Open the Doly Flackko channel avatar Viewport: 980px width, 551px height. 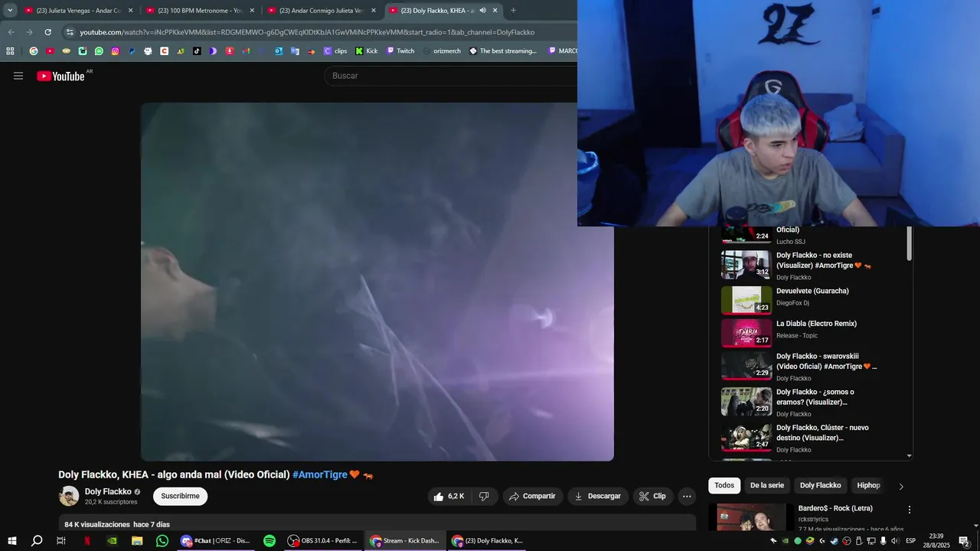pyautogui.click(x=69, y=496)
